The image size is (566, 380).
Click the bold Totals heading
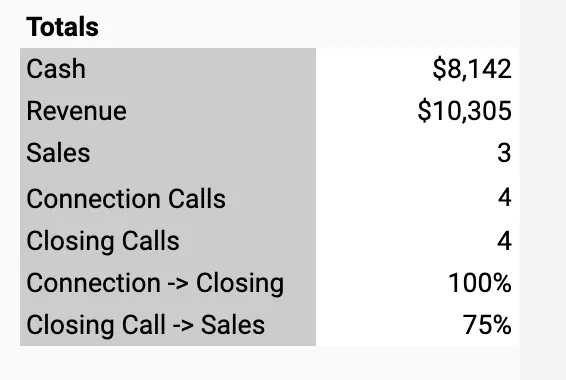62,27
